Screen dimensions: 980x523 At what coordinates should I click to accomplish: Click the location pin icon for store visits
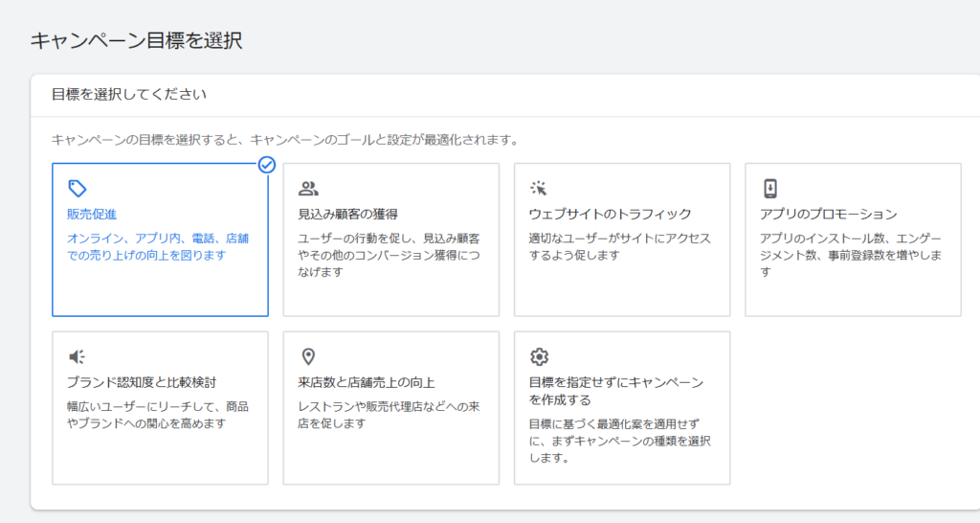pos(308,356)
